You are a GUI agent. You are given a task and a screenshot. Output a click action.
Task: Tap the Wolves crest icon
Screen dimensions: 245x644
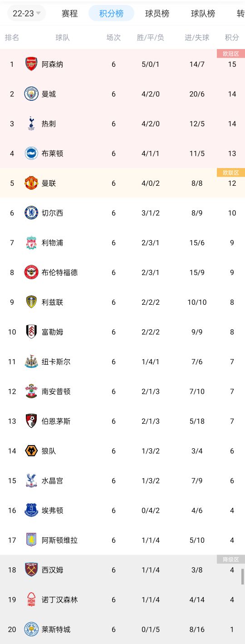click(x=31, y=451)
